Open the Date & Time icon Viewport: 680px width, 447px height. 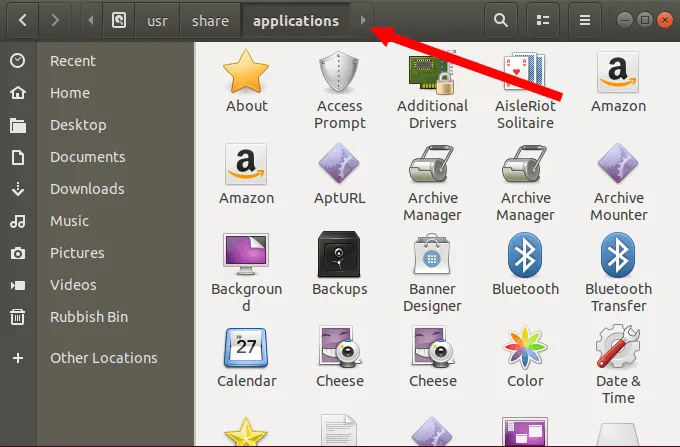pyautogui.click(x=618, y=347)
